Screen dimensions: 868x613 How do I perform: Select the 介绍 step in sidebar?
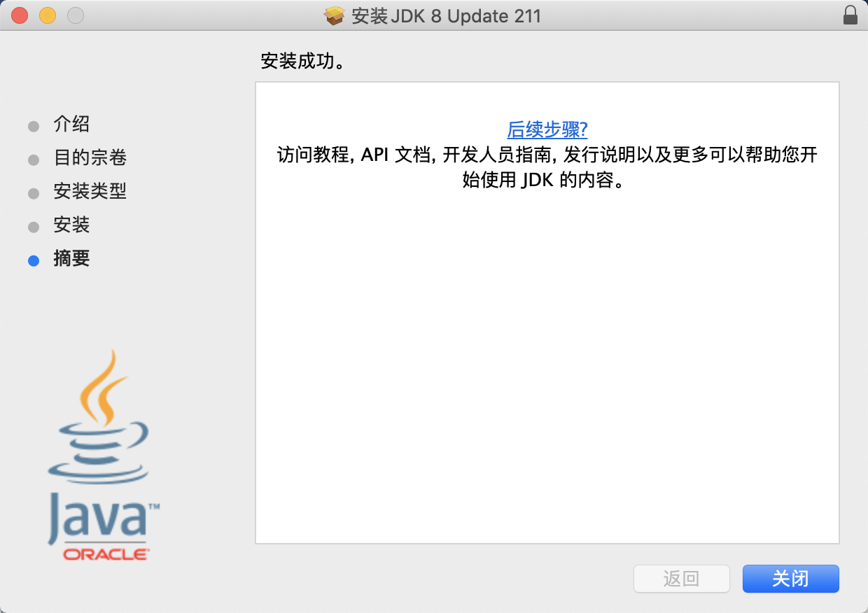click(x=71, y=125)
